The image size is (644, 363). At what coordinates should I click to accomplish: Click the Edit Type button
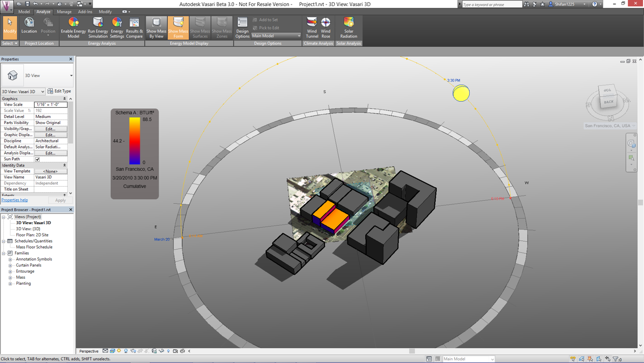[59, 92]
